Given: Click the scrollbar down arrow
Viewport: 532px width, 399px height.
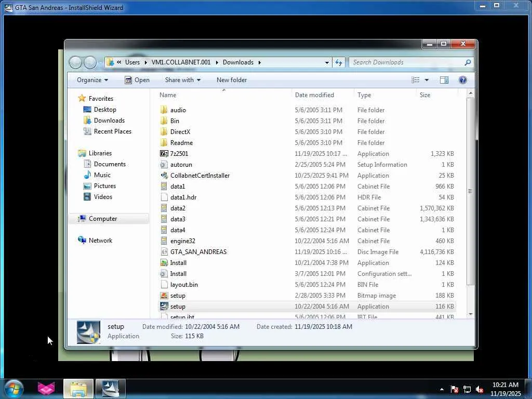Looking at the screenshot, I should (x=470, y=314).
